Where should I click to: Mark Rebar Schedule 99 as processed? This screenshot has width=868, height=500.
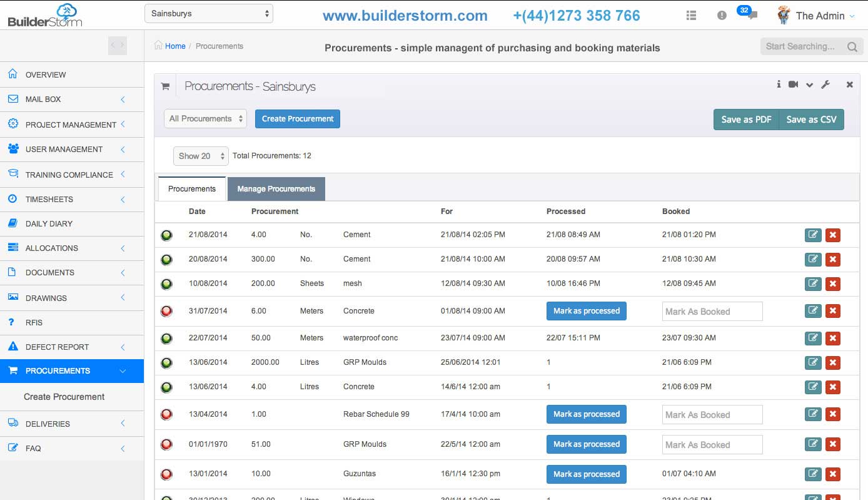(x=587, y=414)
